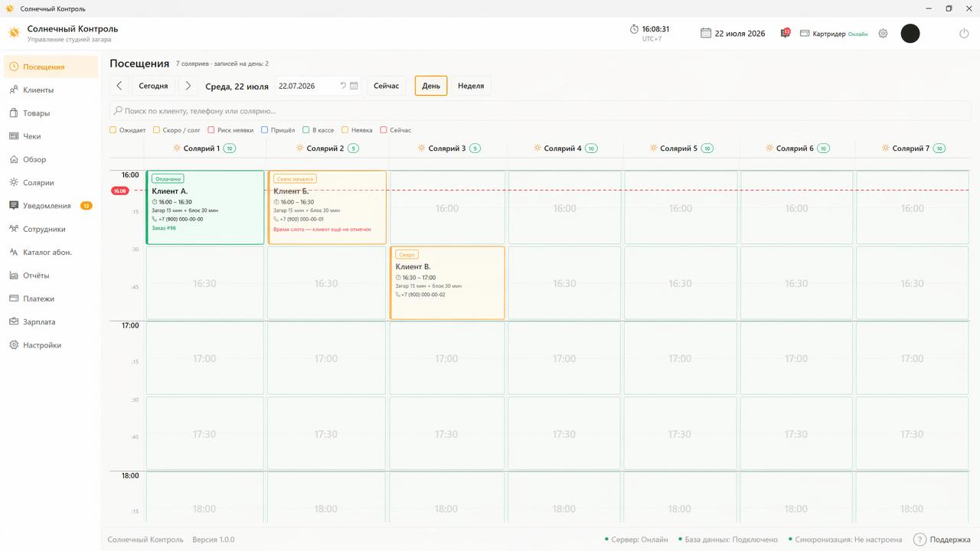Image resolution: width=980 pixels, height=551 pixels.
Task: Open the Посещения menu item
Action: [51, 67]
